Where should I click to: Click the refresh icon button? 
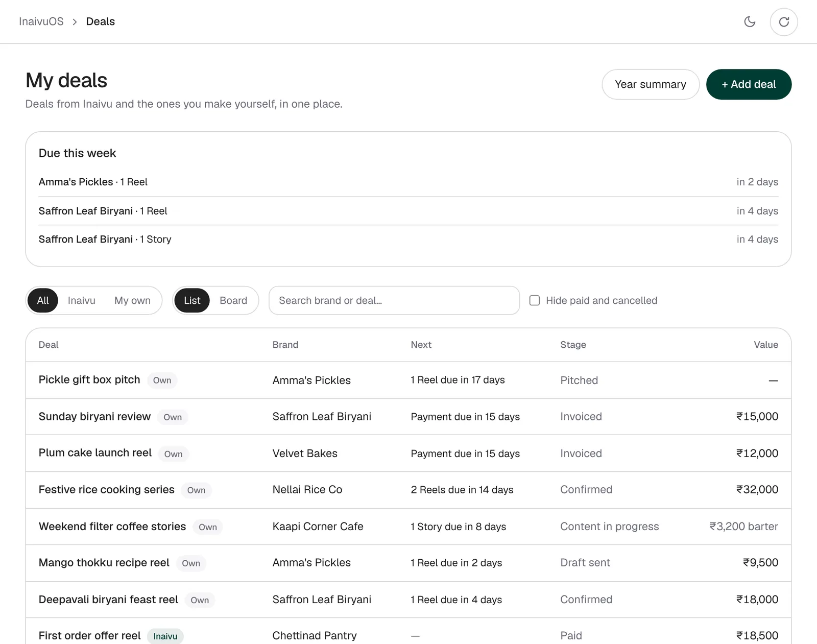click(784, 21)
